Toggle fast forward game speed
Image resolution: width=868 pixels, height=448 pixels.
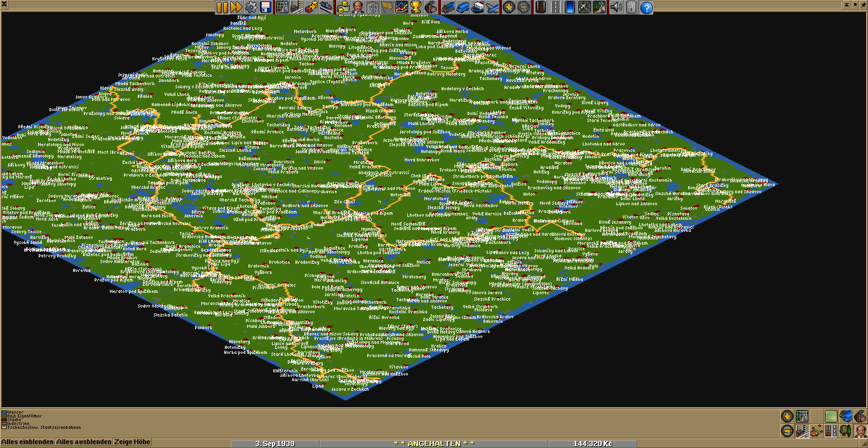click(x=236, y=7)
